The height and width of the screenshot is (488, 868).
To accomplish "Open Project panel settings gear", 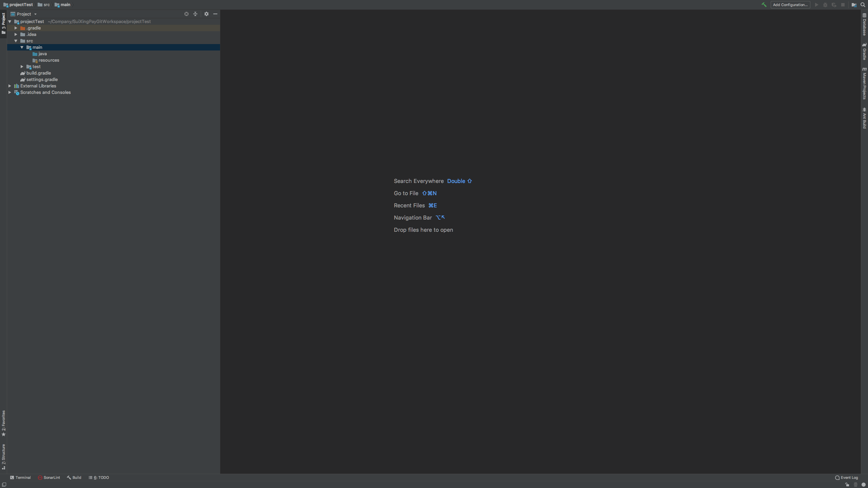I will (x=206, y=14).
